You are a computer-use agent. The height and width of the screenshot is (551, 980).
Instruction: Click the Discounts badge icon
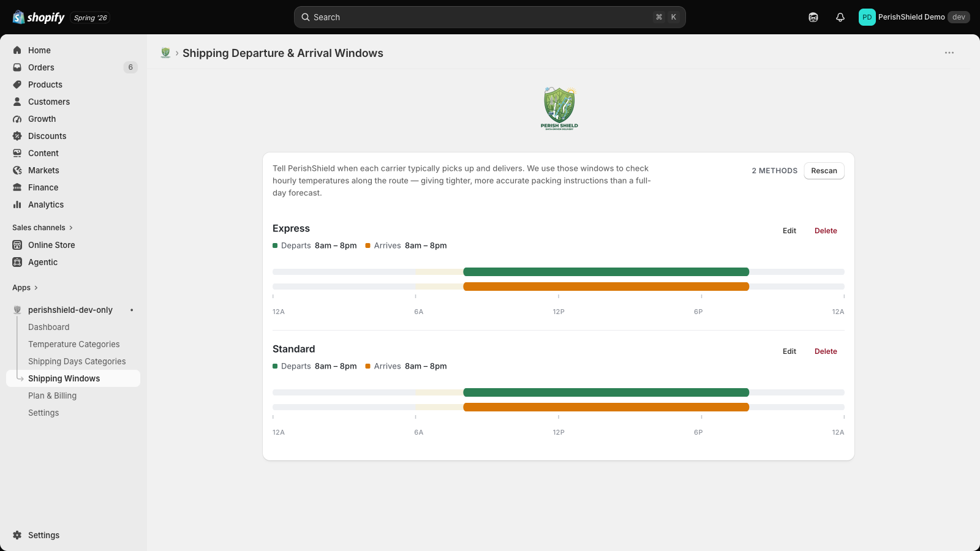[x=17, y=136]
